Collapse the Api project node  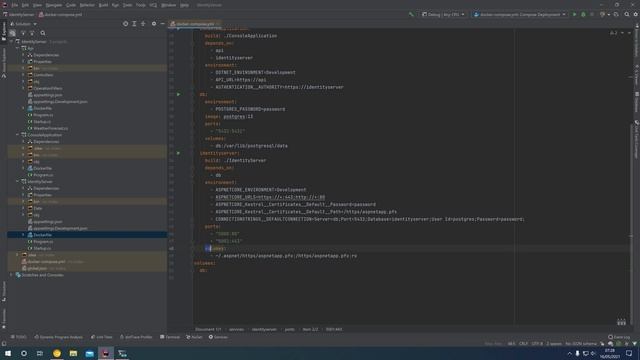(x=18, y=48)
